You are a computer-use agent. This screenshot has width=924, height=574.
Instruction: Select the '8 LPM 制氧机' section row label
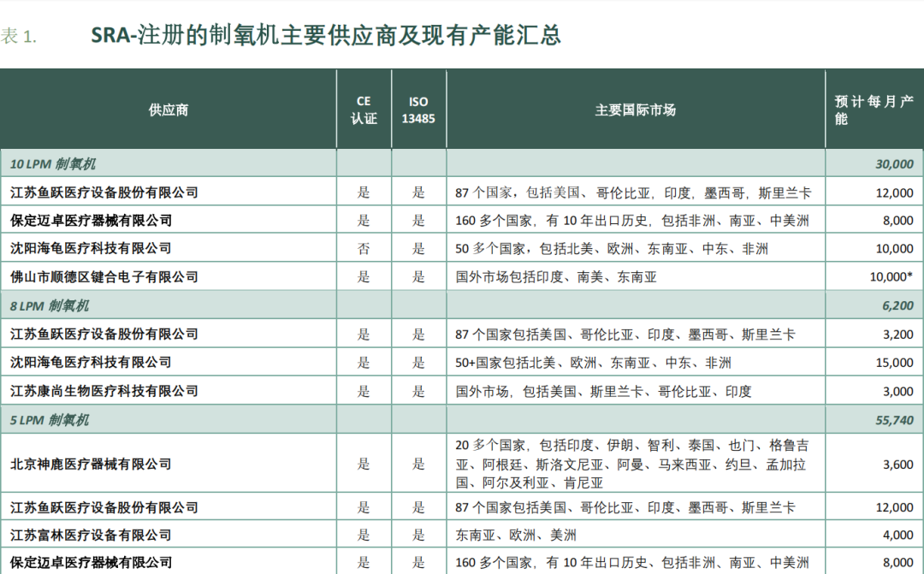[50, 305]
